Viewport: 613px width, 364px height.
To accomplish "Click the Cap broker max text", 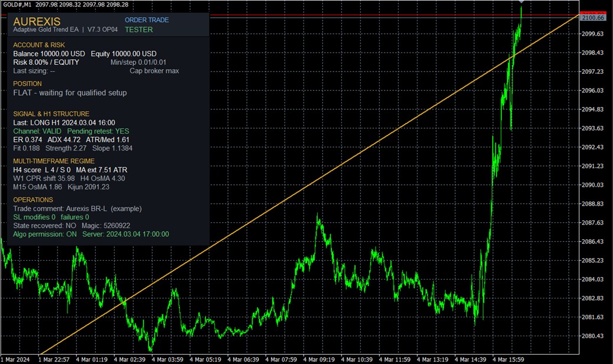I will (154, 71).
